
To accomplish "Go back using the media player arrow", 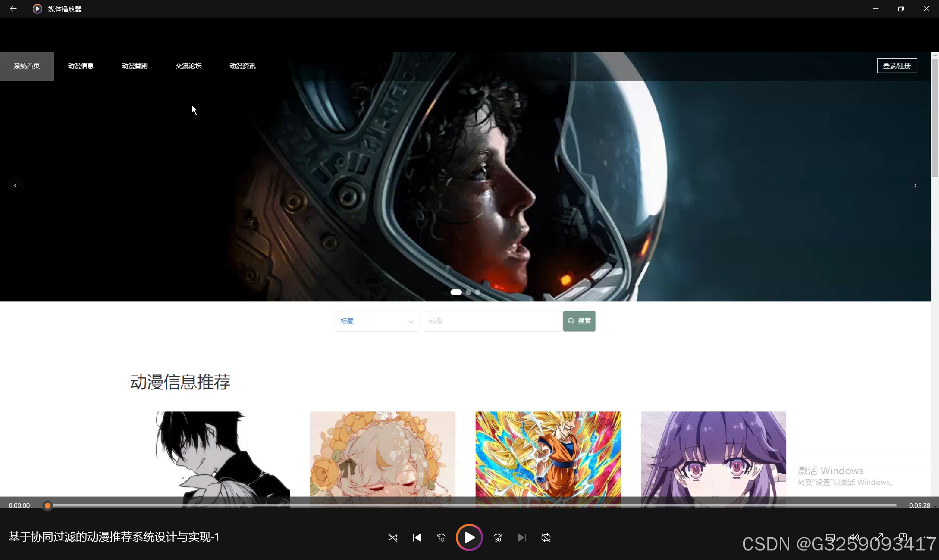I will coord(13,9).
